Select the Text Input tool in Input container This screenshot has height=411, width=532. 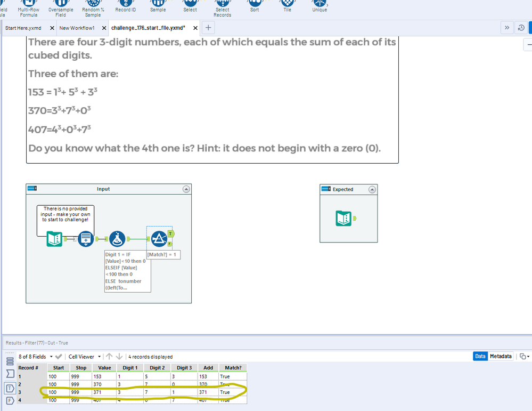tap(54, 239)
